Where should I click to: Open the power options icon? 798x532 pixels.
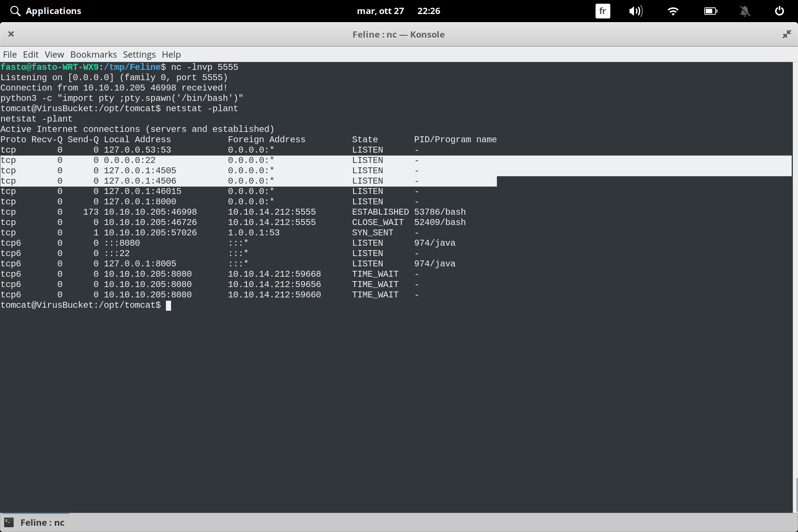point(779,11)
